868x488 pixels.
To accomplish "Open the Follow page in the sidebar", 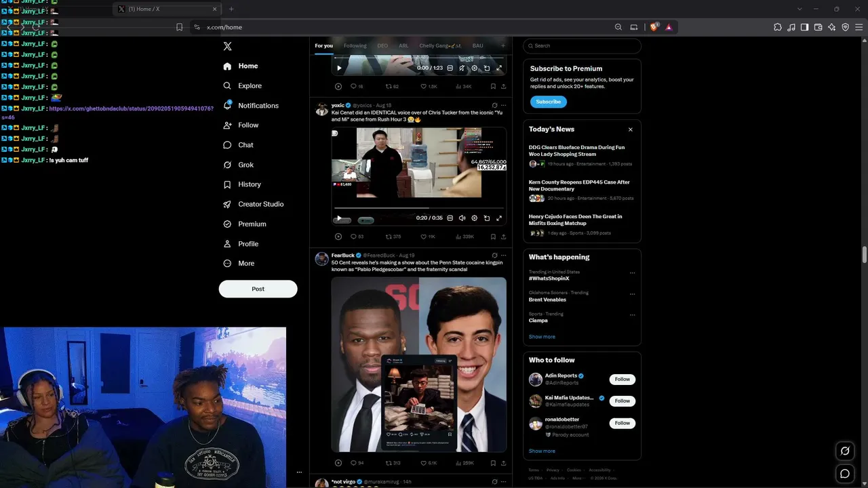I will 241,125.
